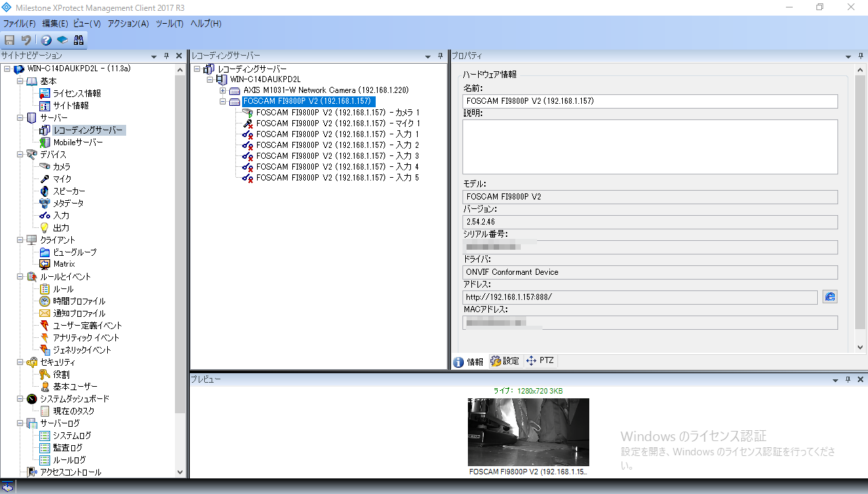Viewport: 868px width, 494px height.
Task: Open the ルール icon item
Action: 45,289
